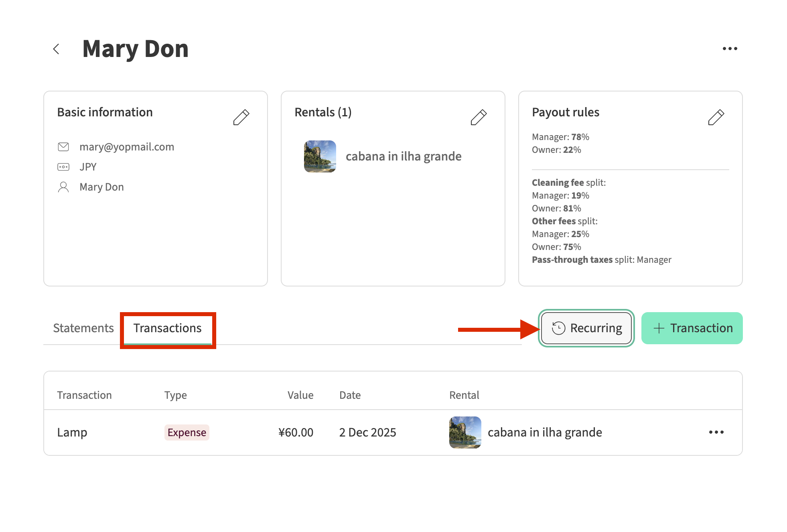This screenshot has height=532, width=787.
Task: Click the Expense type badge
Action: pos(187,433)
